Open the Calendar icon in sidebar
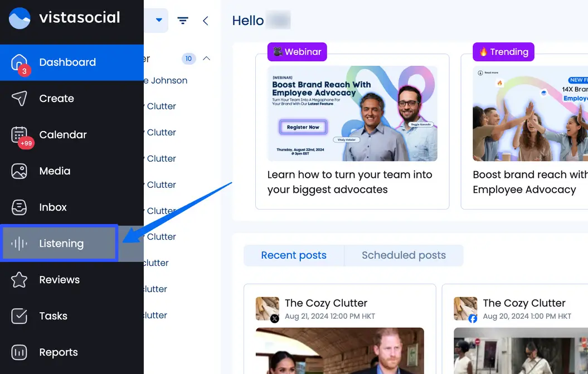Screen dimensions: 588x374 pyautogui.click(x=20, y=135)
